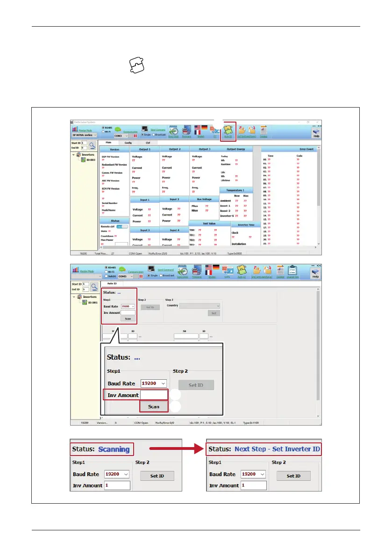
Task: Click Set ID in Next Step panel
Action: tap(293, 476)
